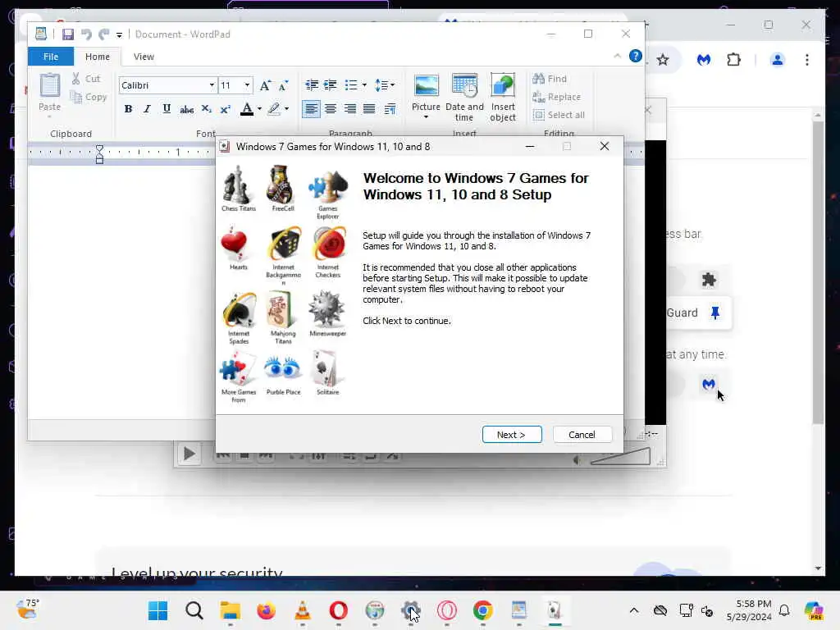
Task: Open the bullet list dropdown
Action: (x=363, y=85)
